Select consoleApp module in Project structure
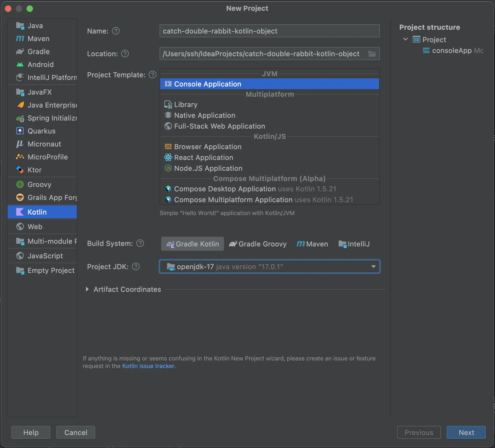 tap(452, 51)
